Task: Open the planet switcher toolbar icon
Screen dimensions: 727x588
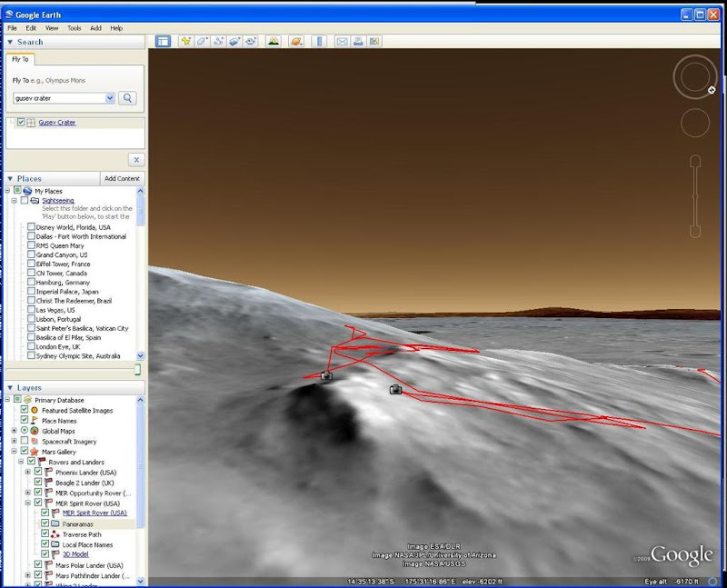Action: (295, 41)
